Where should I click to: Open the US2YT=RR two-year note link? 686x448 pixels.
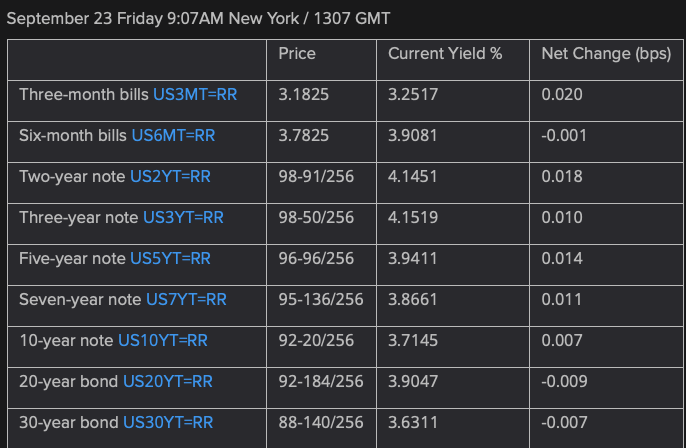[170, 175]
